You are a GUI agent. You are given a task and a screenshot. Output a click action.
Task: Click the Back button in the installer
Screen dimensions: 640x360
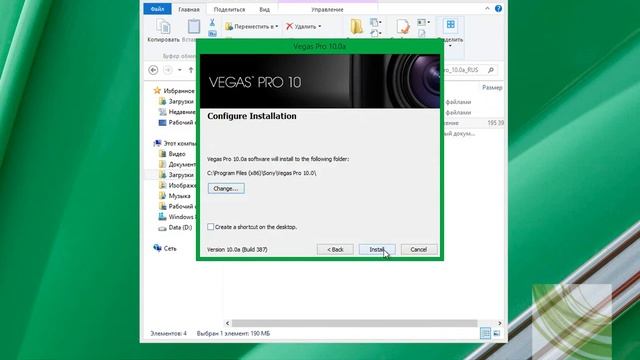335,249
